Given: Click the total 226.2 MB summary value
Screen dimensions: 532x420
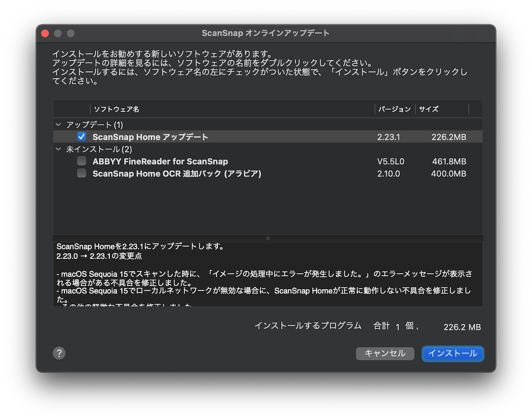Looking at the screenshot, I should [x=462, y=327].
